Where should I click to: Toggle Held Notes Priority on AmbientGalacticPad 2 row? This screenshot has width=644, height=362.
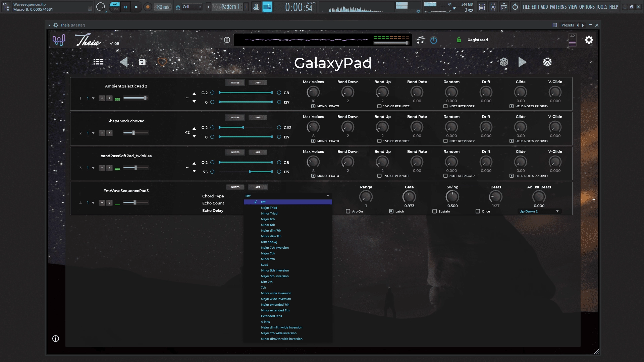click(512, 106)
